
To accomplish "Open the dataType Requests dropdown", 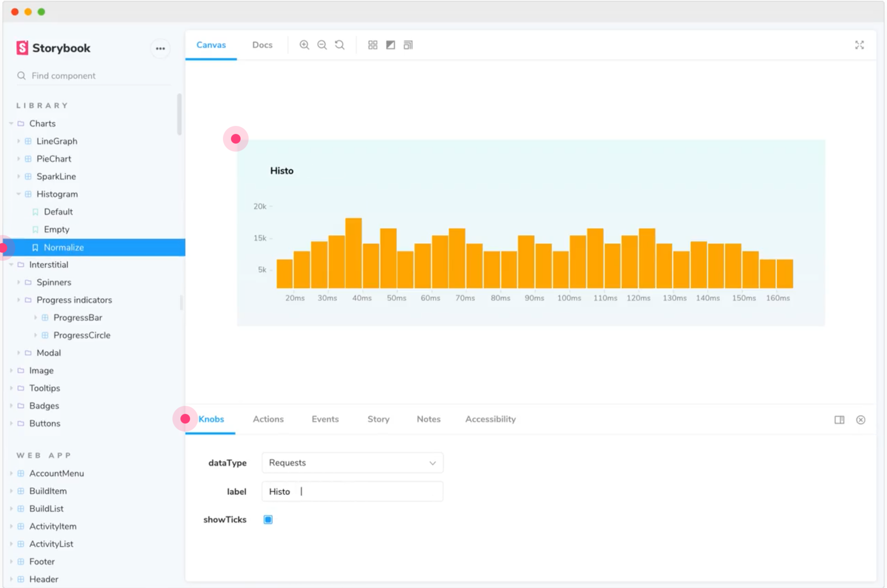I will pyautogui.click(x=352, y=463).
